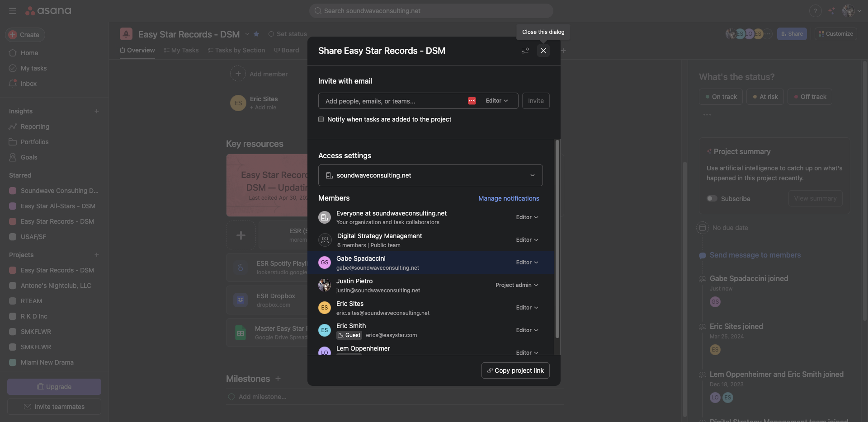Click the plus icon next to Projects
Image resolution: width=868 pixels, height=422 pixels.
[x=96, y=255]
